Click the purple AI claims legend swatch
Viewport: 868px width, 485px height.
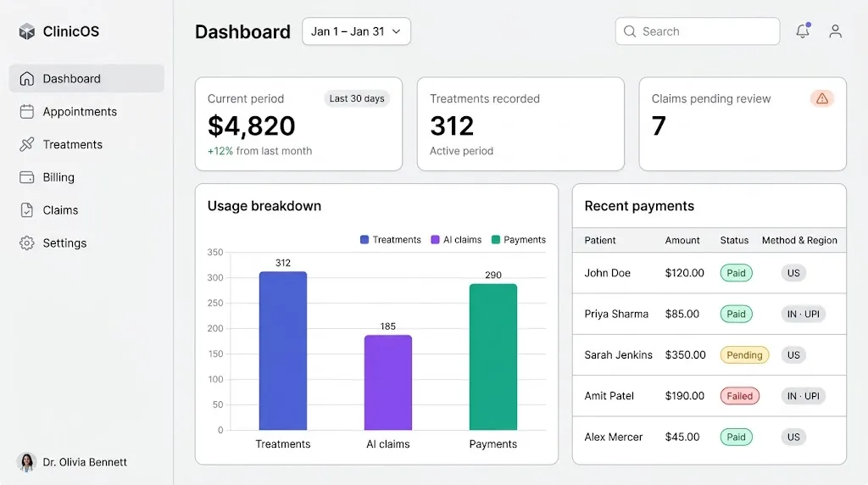point(435,240)
